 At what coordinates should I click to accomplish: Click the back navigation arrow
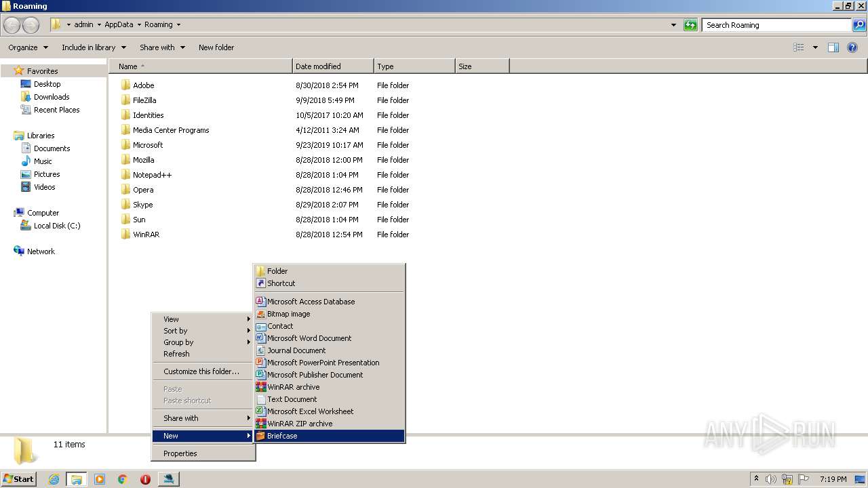tap(12, 25)
